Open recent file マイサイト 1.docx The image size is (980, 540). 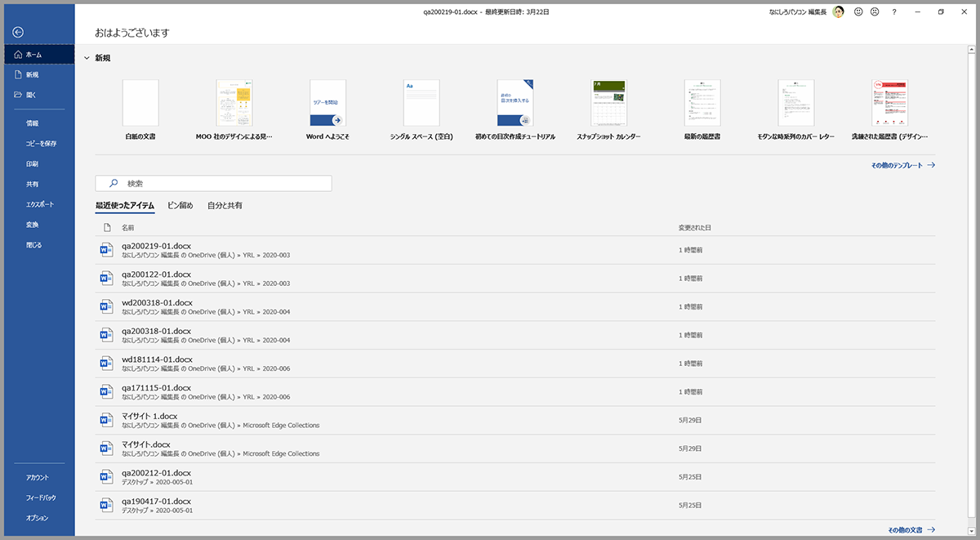515,420
